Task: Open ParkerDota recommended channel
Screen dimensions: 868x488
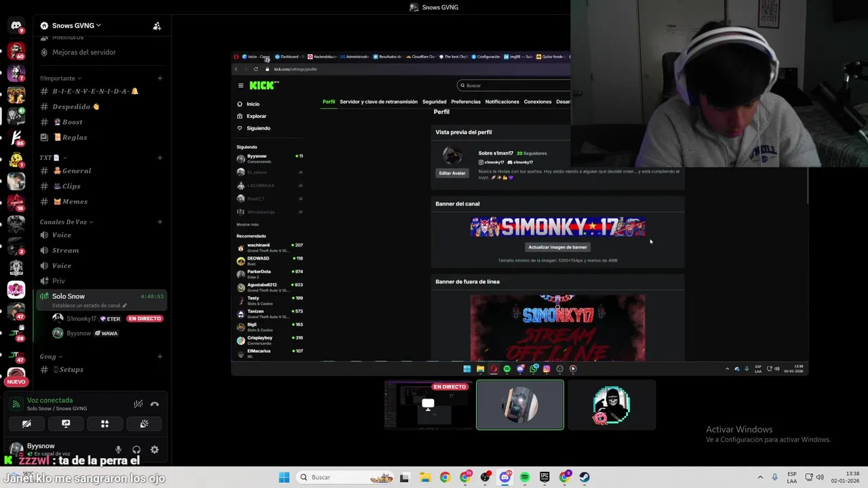Action: point(269,274)
